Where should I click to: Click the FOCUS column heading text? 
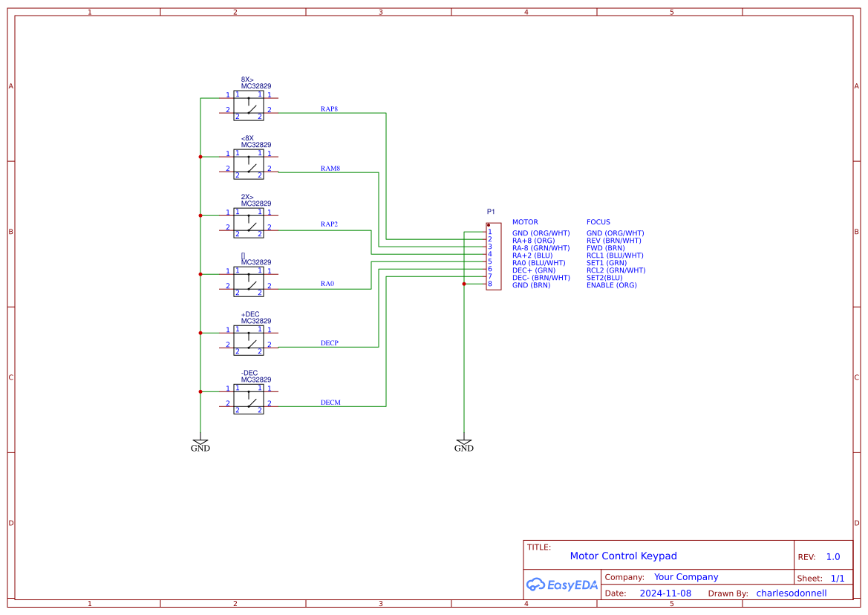(x=600, y=221)
